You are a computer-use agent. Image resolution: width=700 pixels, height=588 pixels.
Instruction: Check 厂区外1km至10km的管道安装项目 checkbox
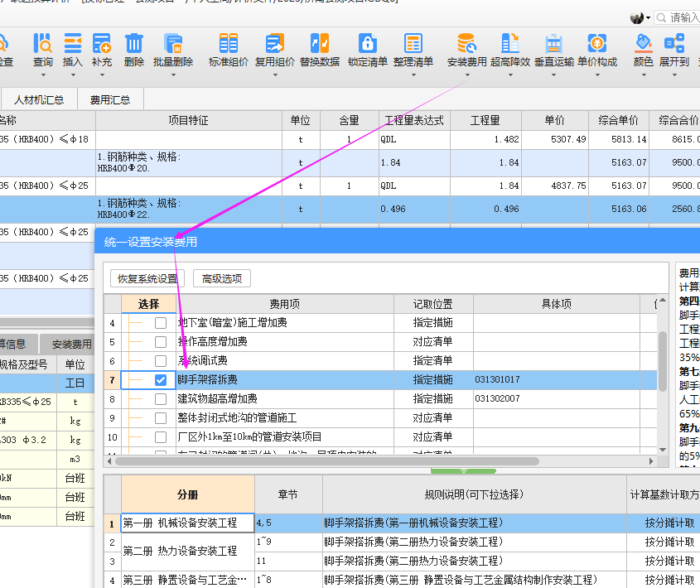(x=161, y=437)
